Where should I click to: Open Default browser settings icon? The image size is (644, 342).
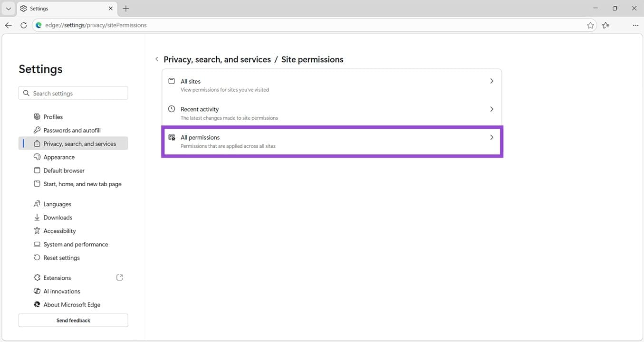pos(37,170)
